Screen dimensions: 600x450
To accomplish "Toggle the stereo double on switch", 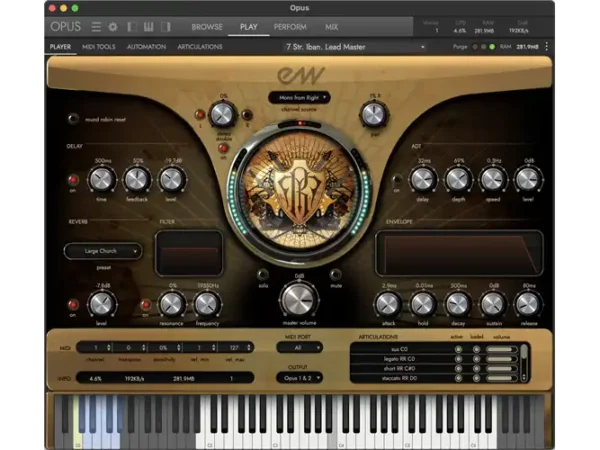I will (223, 148).
